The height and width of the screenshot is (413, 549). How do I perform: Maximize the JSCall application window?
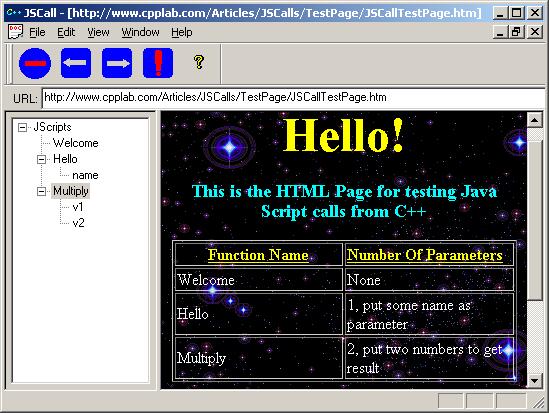516,13
